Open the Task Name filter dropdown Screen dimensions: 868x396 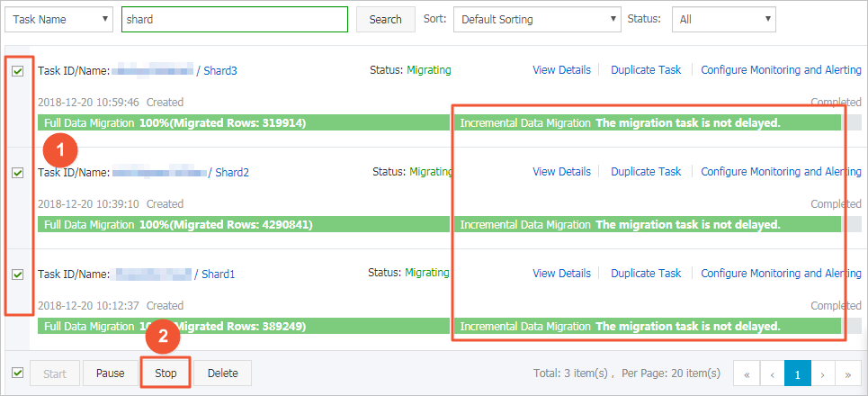[x=58, y=19]
